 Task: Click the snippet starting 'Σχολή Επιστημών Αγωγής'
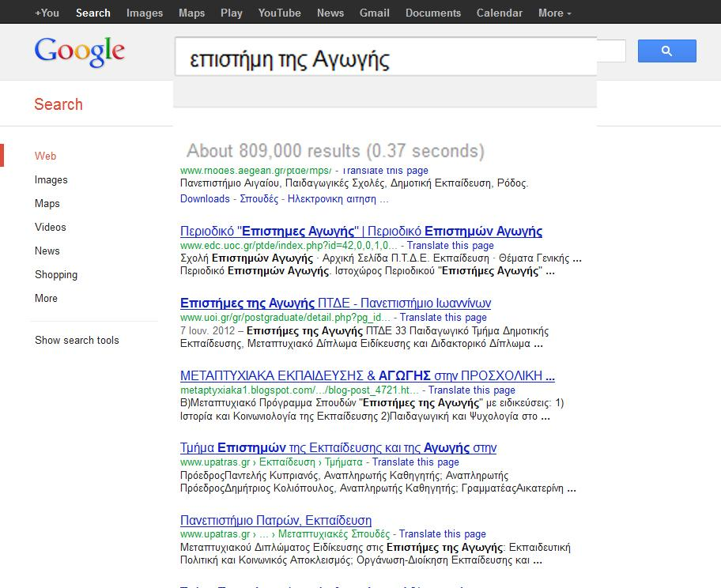[381, 264]
